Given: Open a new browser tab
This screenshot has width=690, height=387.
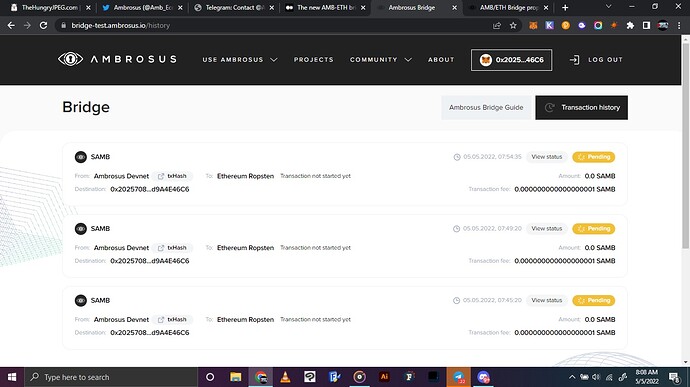Looking at the screenshot, I should (565, 7).
